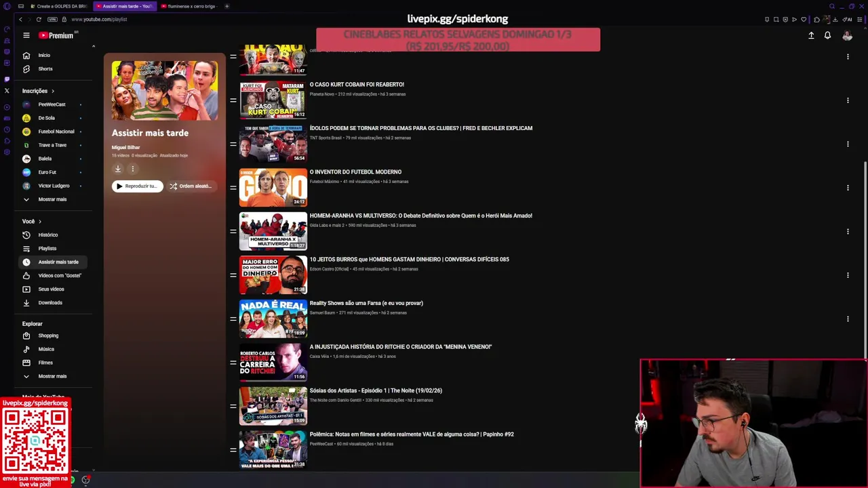Click the YouTube Premium logo
Viewport: 868px width, 488px height.
(56, 35)
